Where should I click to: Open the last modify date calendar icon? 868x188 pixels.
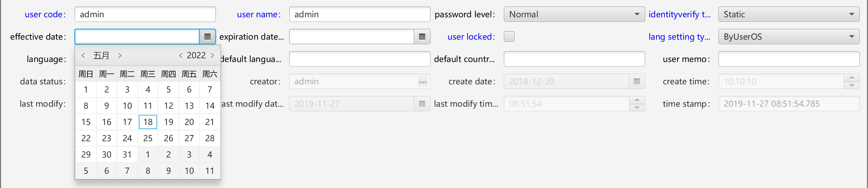[422, 104]
